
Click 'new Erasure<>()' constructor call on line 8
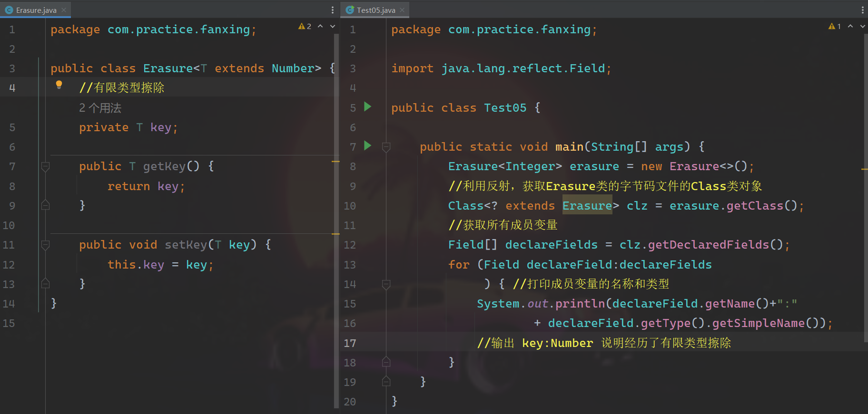[x=694, y=166]
